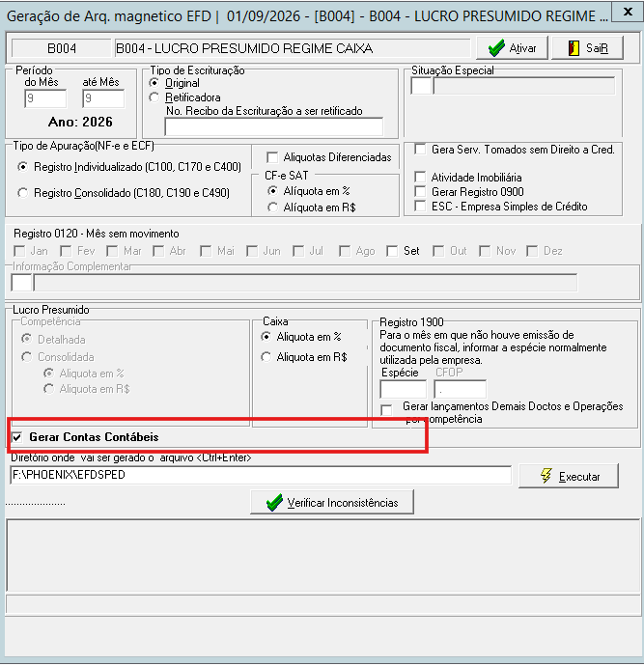Click the Ativar button label
The height and width of the screenshot is (665, 644).
522,48
